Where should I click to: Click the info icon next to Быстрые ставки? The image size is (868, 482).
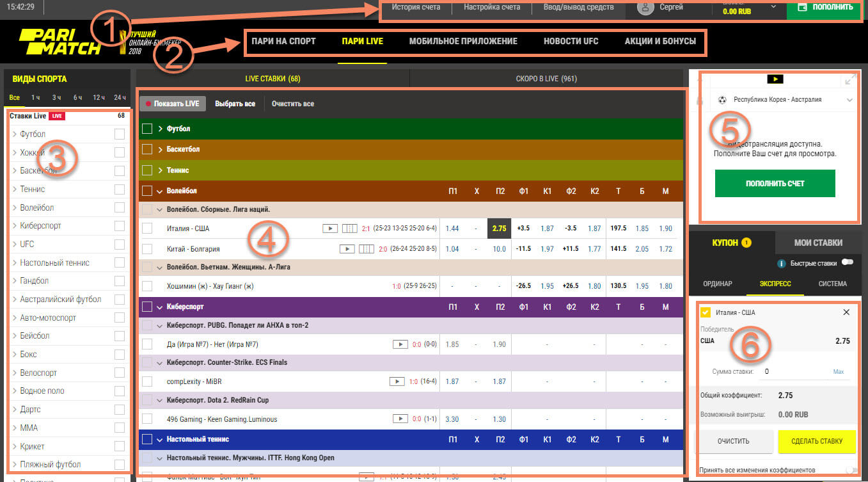(x=782, y=263)
